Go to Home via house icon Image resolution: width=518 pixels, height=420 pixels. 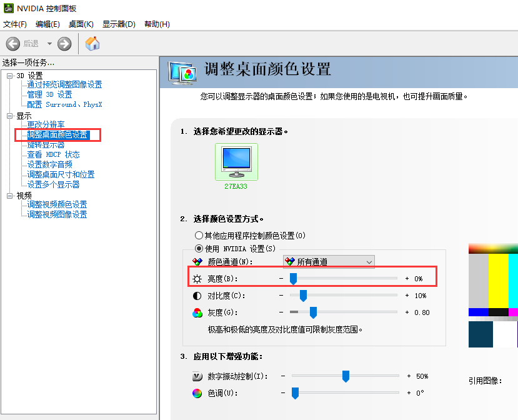92,43
